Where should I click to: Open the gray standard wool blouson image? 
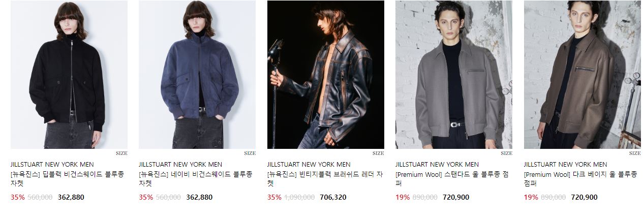click(454, 75)
